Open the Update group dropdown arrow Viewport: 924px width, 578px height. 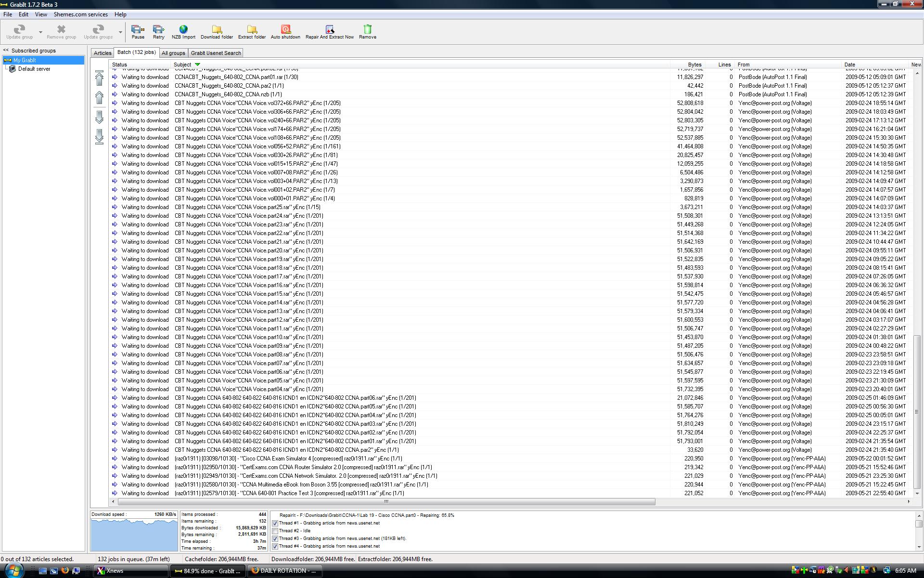point(40,32)
